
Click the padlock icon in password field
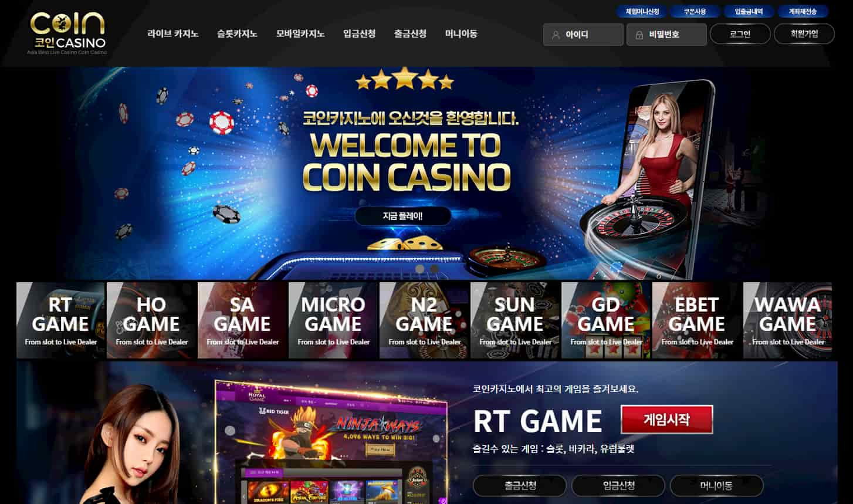tap(639, 35)
